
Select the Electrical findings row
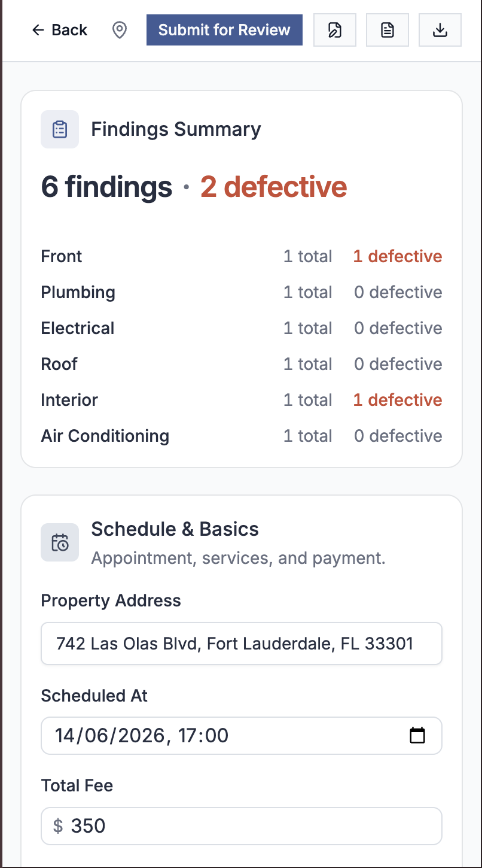(242, 328)
